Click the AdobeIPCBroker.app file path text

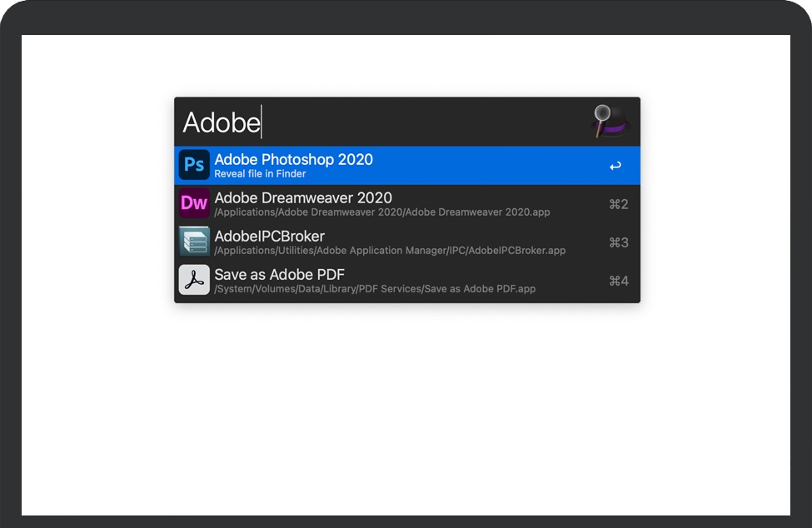(x=390, y=251)
